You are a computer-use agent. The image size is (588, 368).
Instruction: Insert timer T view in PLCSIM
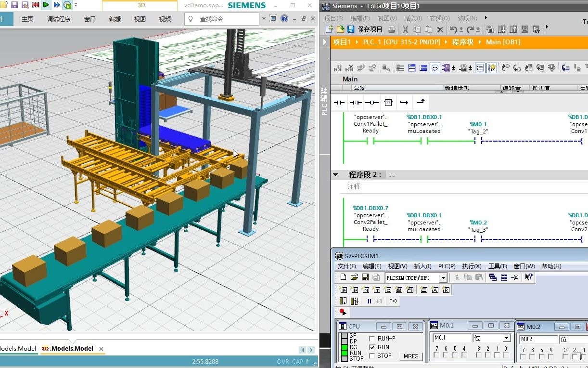click(x=377, y=289)
